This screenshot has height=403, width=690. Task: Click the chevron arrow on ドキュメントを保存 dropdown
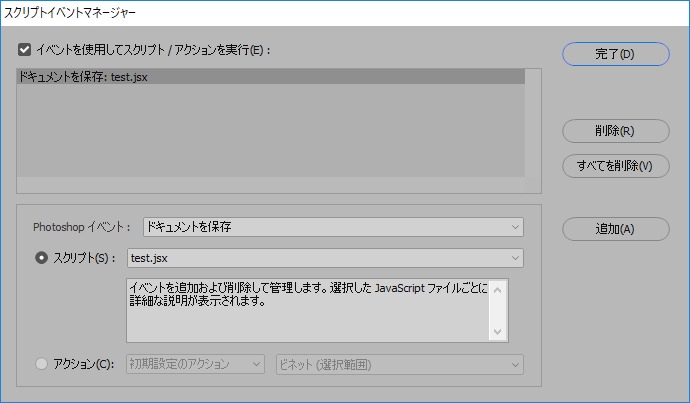click(x=513, y=227)
